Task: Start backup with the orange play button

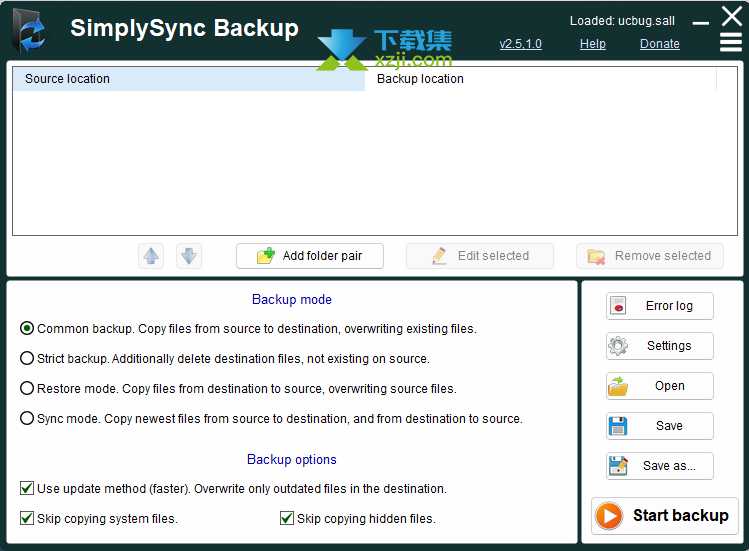Action: click(664, 516)
